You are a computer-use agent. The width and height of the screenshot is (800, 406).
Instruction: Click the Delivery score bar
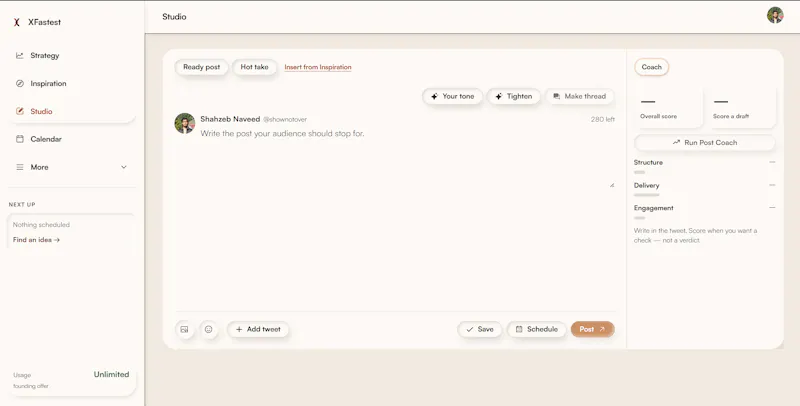pyautogui.click(x=646, y=195)
